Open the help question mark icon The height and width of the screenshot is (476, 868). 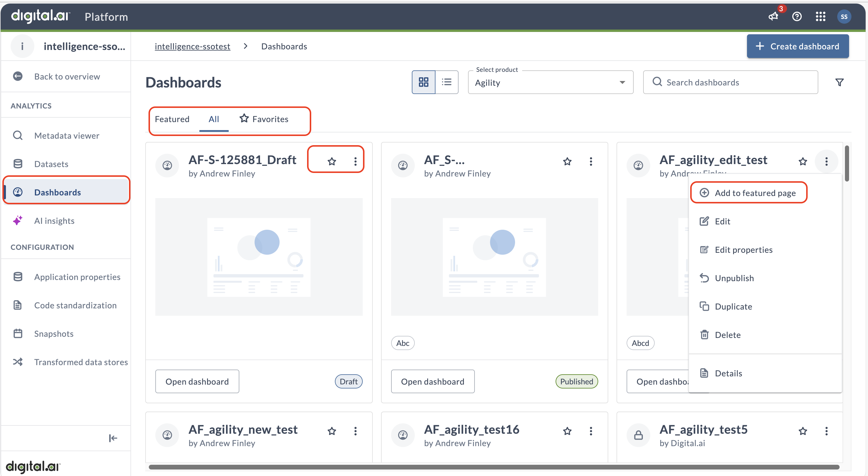click(797, 17)
